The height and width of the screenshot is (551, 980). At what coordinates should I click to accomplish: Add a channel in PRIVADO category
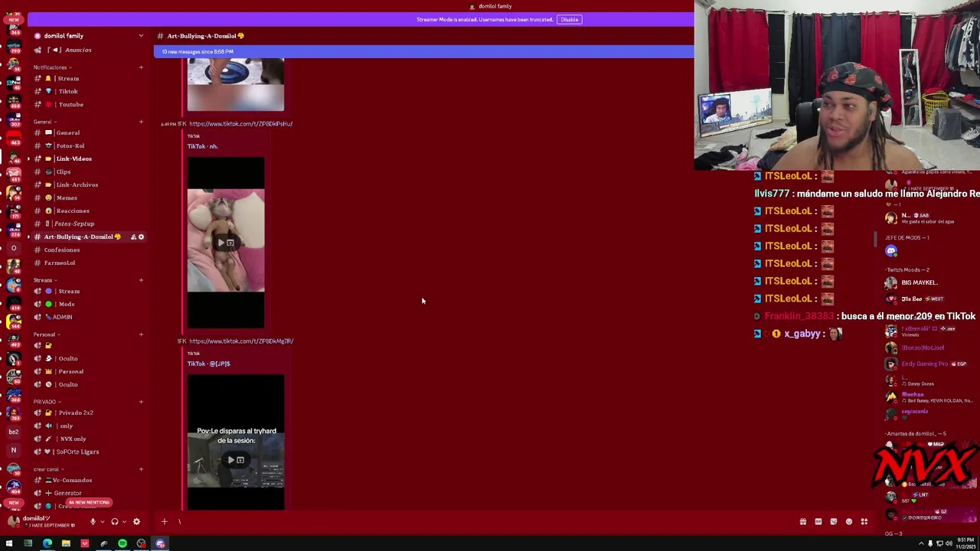tap(141, 402)
